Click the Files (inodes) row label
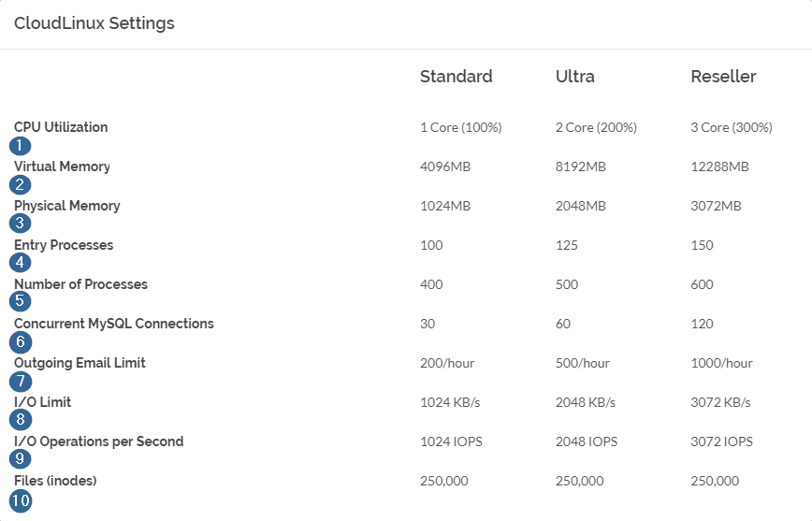 pos(55,481)
